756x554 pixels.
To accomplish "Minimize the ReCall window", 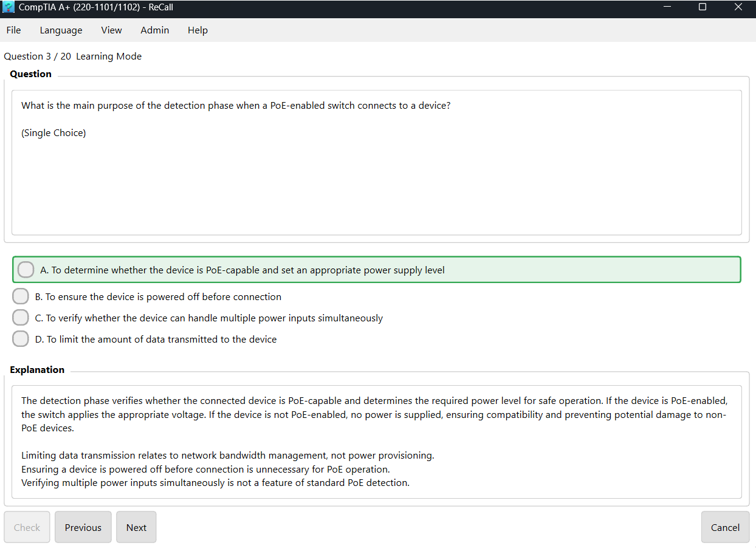I will coord(667,7).
